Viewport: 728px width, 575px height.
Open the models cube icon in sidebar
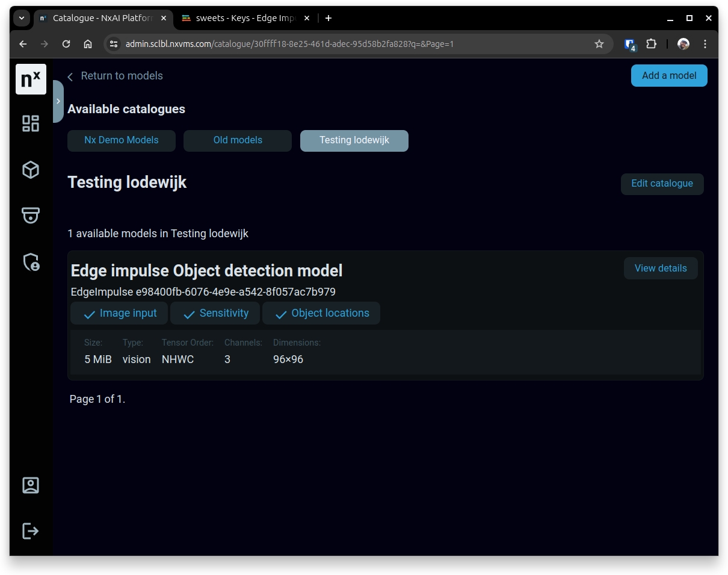(x=31, y=170)
